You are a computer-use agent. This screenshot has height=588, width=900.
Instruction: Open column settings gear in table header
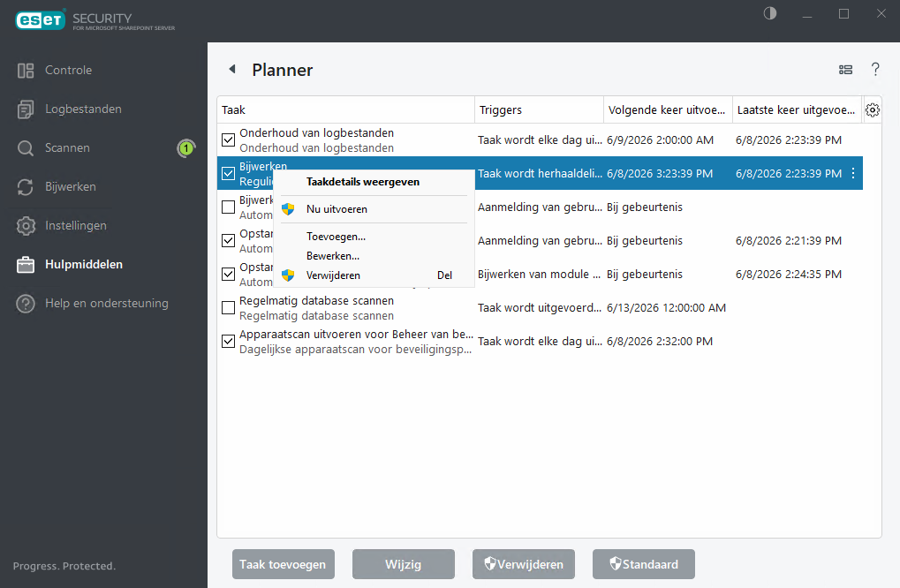[873, 110]
